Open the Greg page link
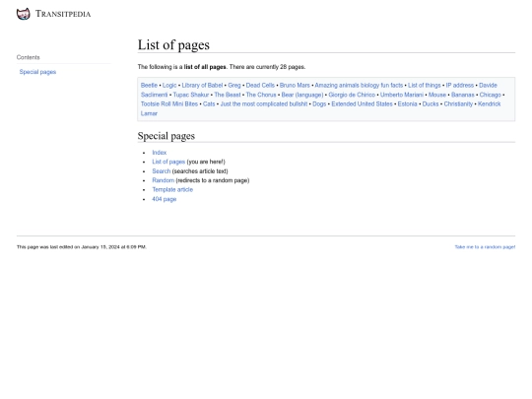This screenshot has width=532, height=399. (x=234, y=85)
